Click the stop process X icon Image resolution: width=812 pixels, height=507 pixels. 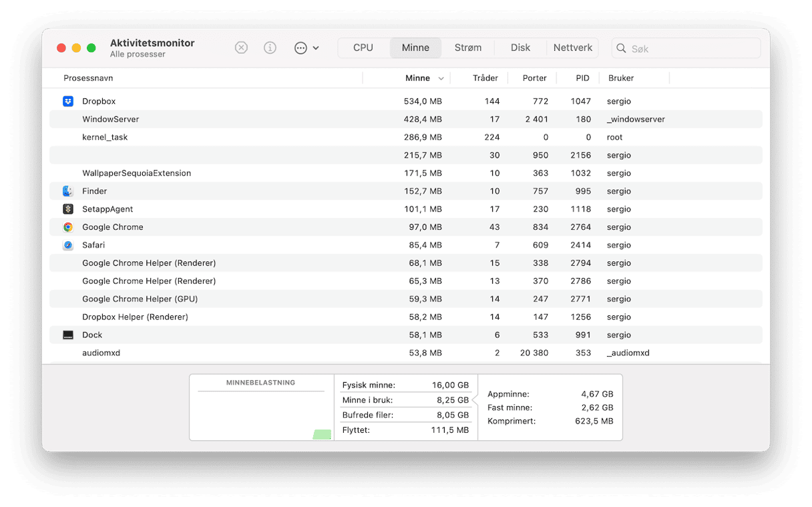point(242,48)
